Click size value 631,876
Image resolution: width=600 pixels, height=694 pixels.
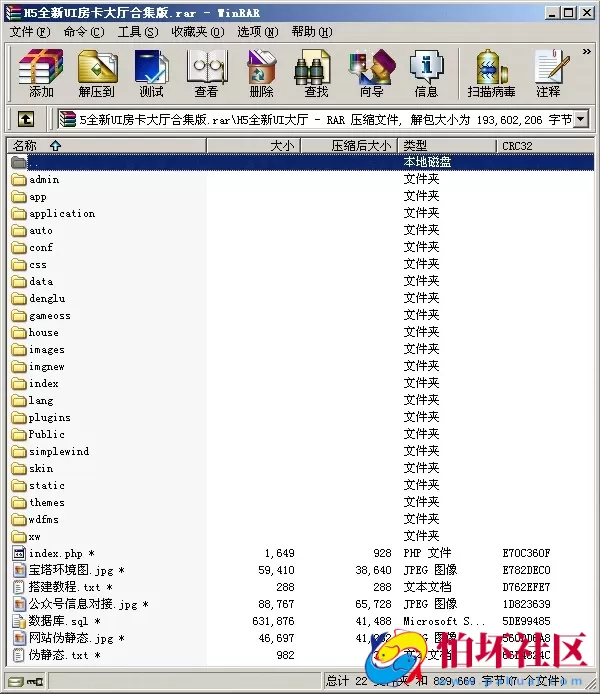tap(273, 621)
